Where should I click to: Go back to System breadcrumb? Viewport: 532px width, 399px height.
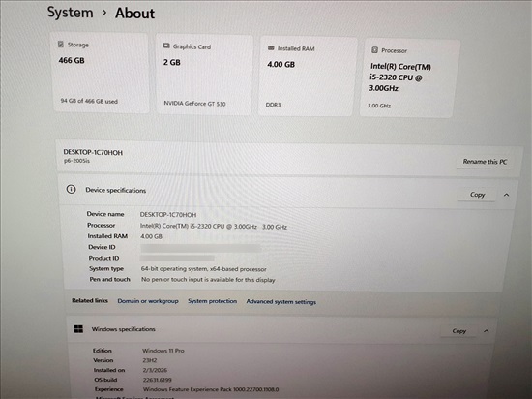[71, 13]
